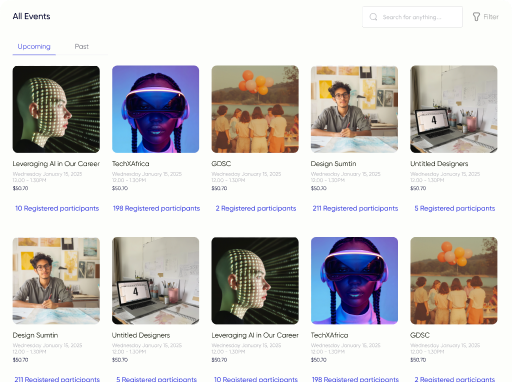Focus the 'Search for anything' field
The height and width of the screenshot is (382, 512).
[x=412, y=17]
